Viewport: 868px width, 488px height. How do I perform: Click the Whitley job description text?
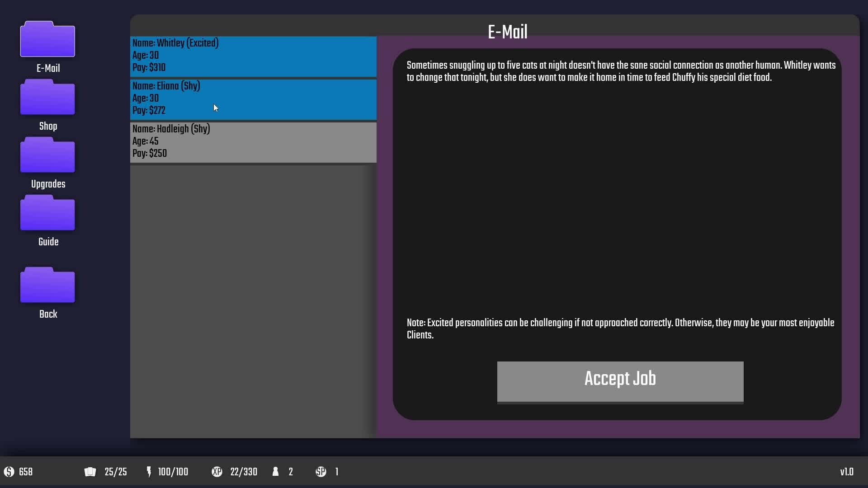[x=620, y=71]
